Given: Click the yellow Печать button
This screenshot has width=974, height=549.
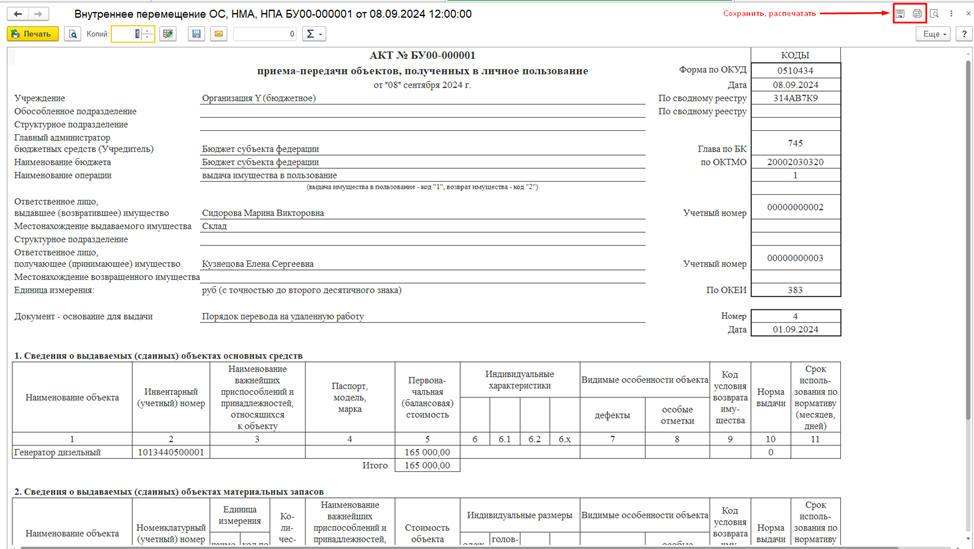Looking at the screenshot, I should (33, 34).
